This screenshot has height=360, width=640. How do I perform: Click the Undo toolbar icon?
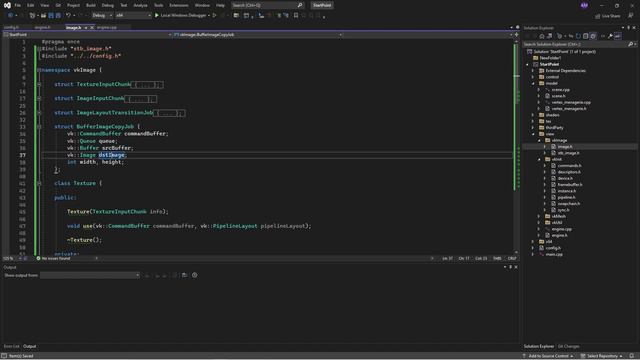coord(68,16)
